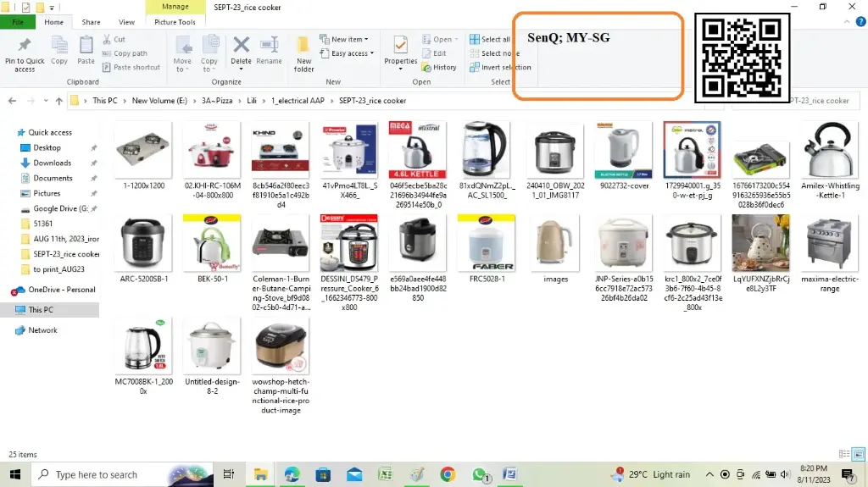Screen dimensions: 868x487
Task: Switch to details view button
Action: (844, 454)
